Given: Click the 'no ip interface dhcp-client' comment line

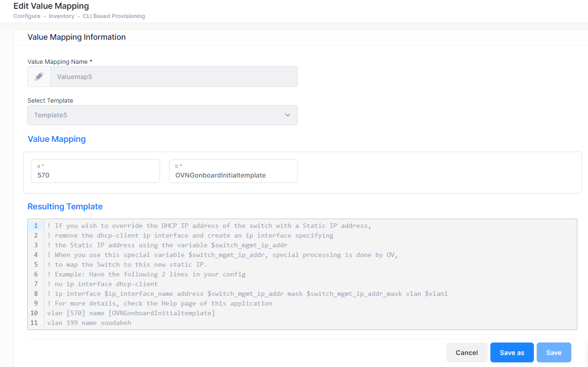Looking at the screenshot, I should (x=102, y=284).
